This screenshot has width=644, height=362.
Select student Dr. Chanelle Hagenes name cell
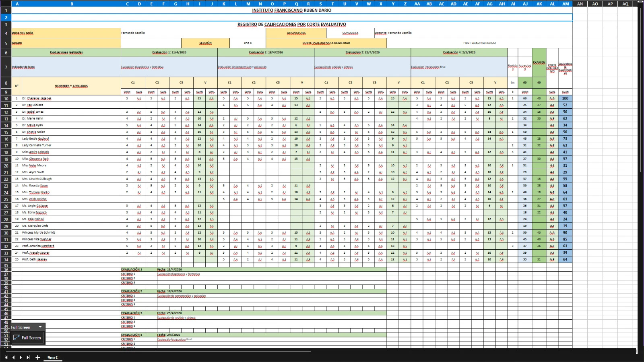[x=71, y=98]
